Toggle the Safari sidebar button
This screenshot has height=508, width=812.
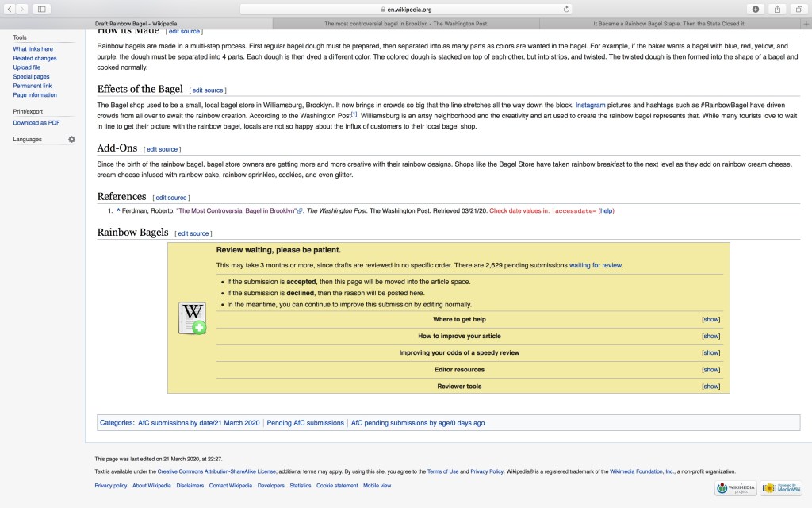click(41, 9)
